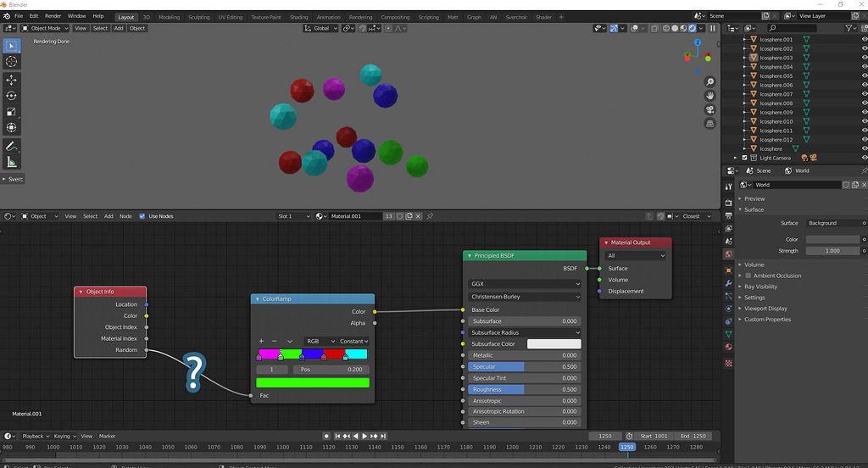This screenshot has width=868, height=468.
Task: Open the Output properties tab icon
Action: pyautogui.click(x=728, y=215)
